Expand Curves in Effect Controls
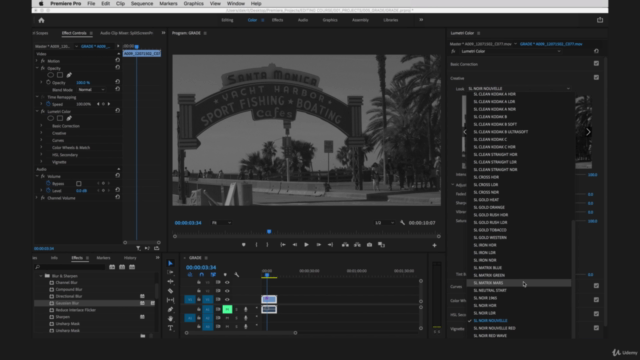The height and width of the screenshot is (360, 640). 42,140
